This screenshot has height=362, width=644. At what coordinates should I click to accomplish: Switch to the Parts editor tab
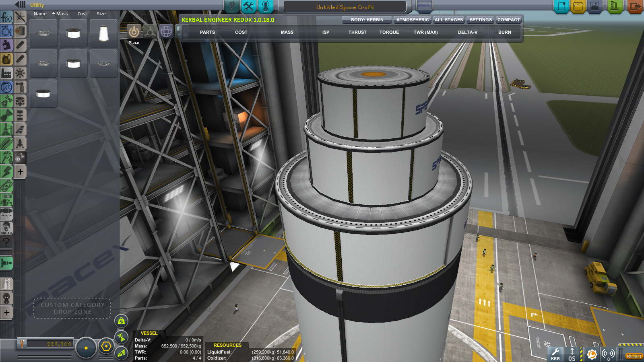232,6
